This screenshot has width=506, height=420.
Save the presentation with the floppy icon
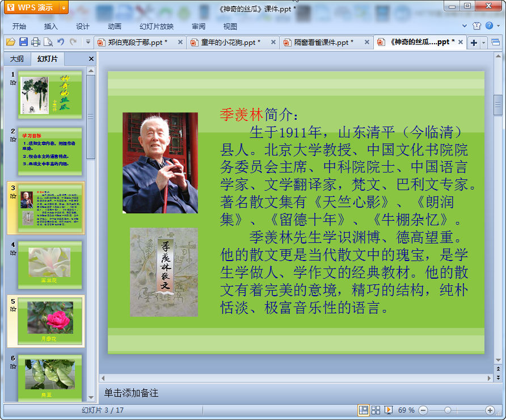click(x=23, y=42)
